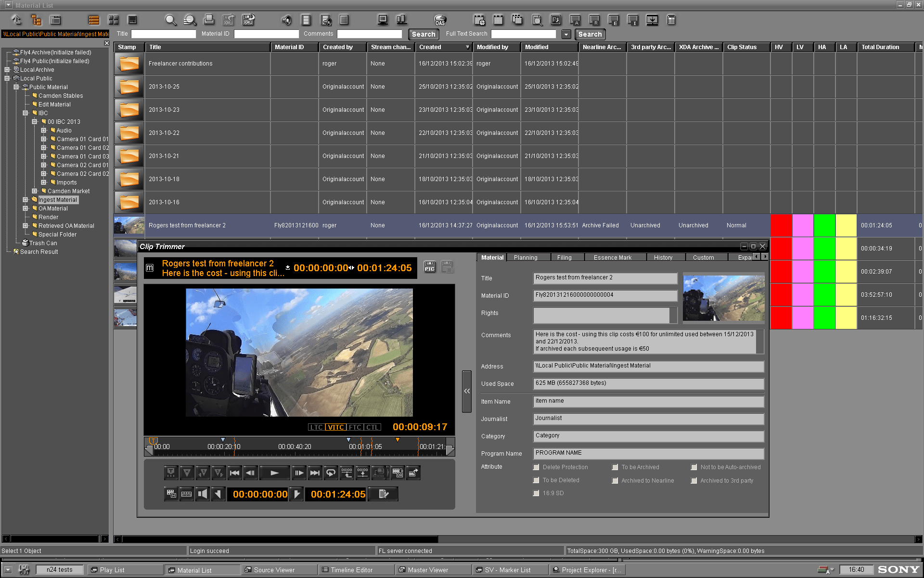
Task: Enable the Delete Protection checkbox
Action: [x=536, y=467]
